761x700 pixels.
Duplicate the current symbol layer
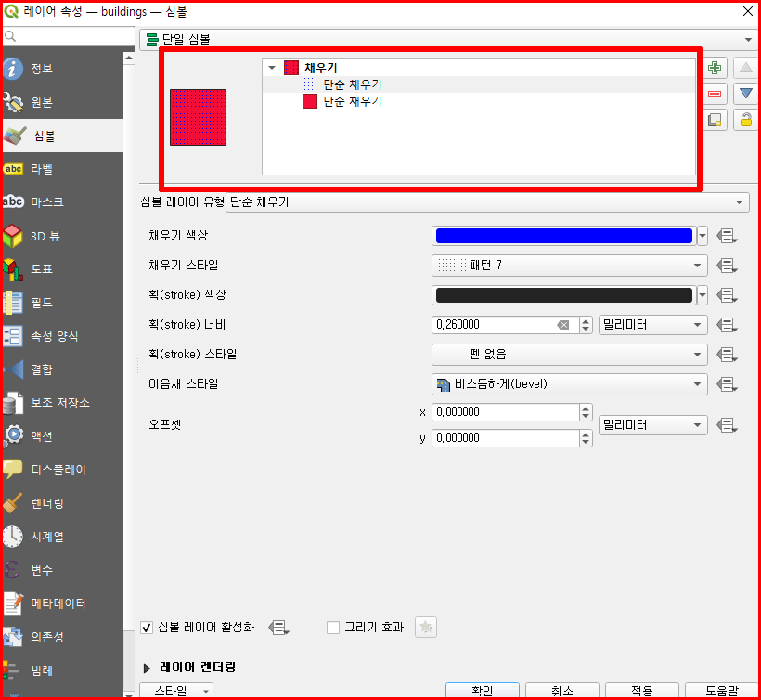point(715,120)
